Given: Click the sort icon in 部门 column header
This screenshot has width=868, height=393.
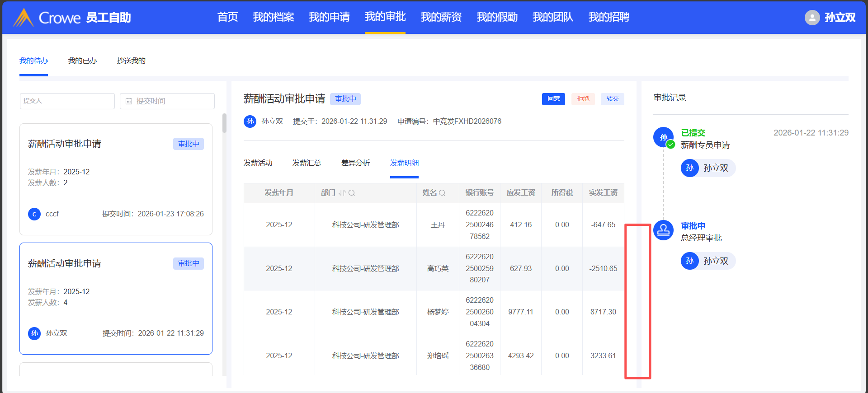Looking at the screenshot, I should (342, 193).
